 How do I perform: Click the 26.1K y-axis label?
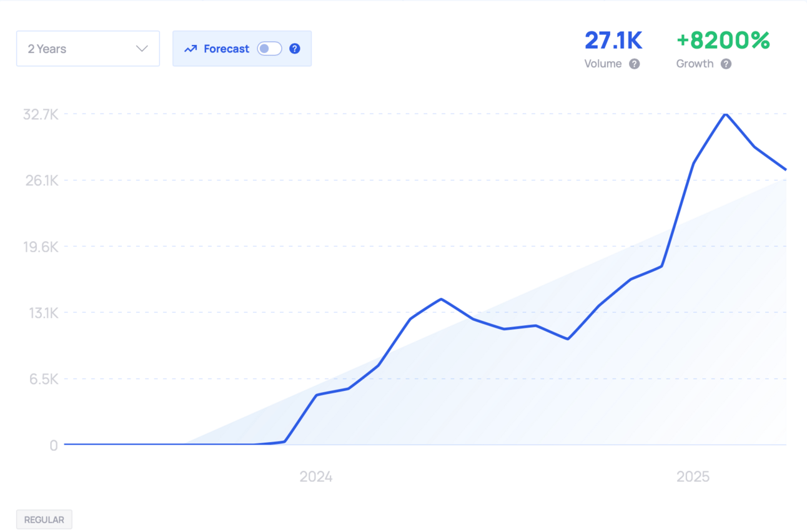[41, 180]
